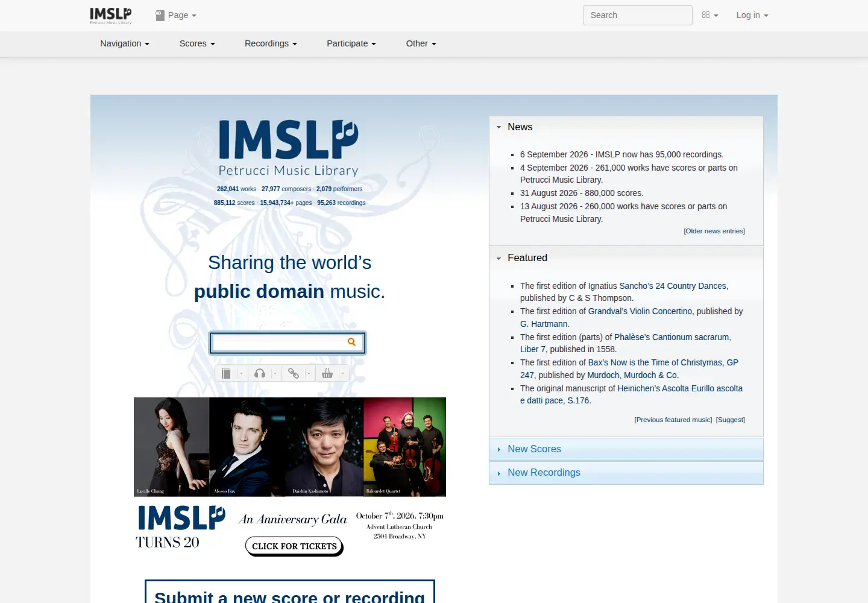The width and height of the screenshot is (868, 603).
Task: Expand the New Scores section
Action: coord(626,449)
